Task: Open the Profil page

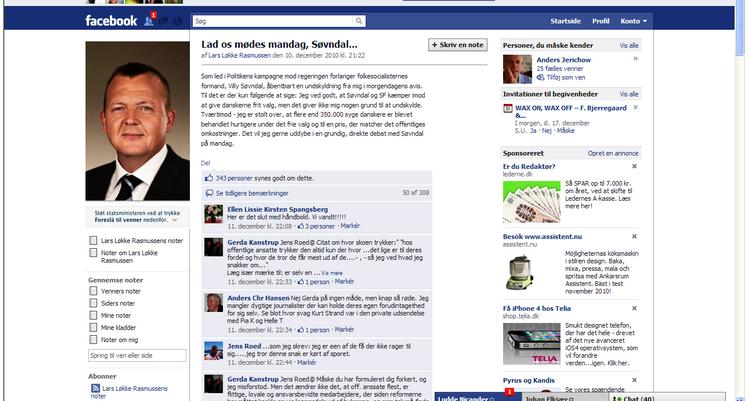Action: pyautogui.click(x=601, y=21)
